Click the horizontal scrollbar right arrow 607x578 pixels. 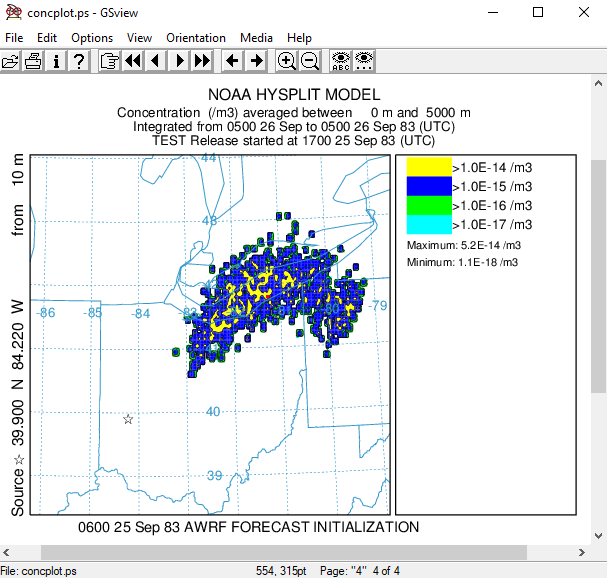click(582, 552)
